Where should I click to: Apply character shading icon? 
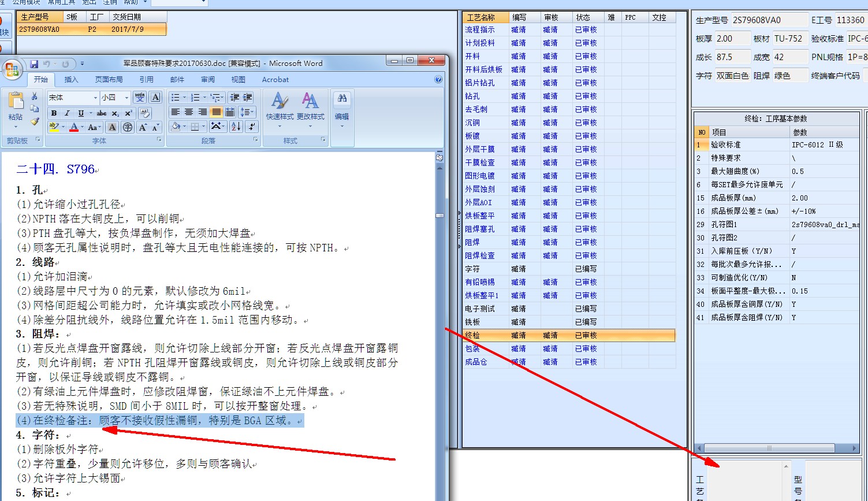113,127
